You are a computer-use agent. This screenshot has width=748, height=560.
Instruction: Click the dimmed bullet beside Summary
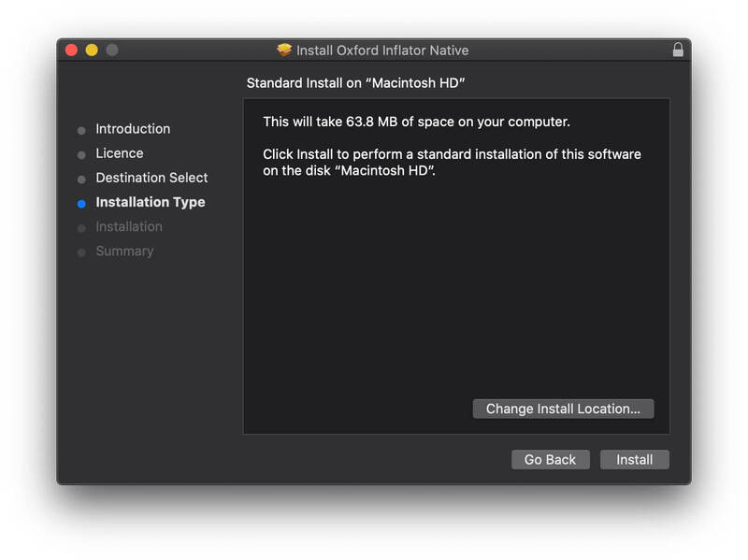82,251
